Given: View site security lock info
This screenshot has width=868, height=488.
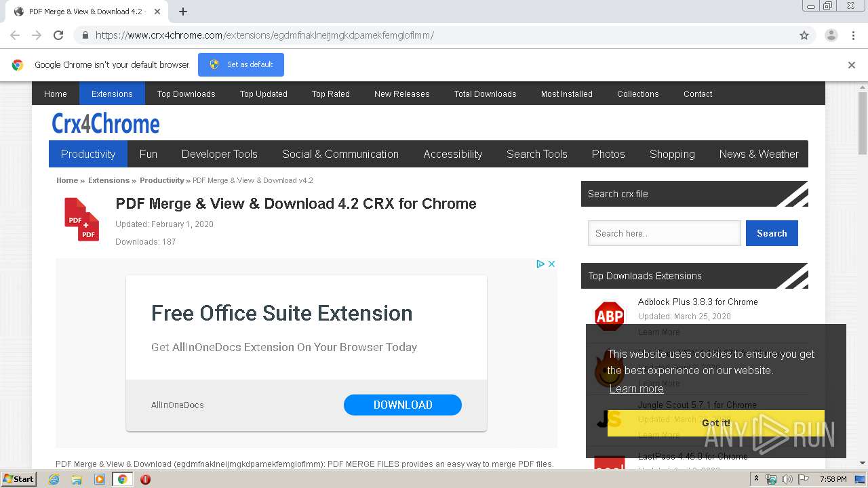Looking at the screenshot, I should pyautogui.click(x=85, y=35).
